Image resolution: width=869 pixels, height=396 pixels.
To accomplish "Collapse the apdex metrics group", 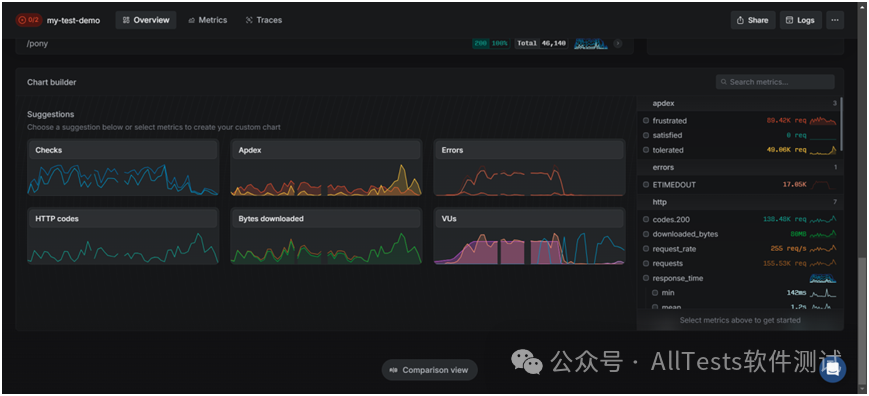I will click(x=738, y=104).
